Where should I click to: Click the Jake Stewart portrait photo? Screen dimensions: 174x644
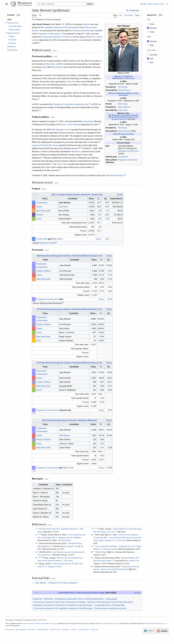tap(123, 49)
